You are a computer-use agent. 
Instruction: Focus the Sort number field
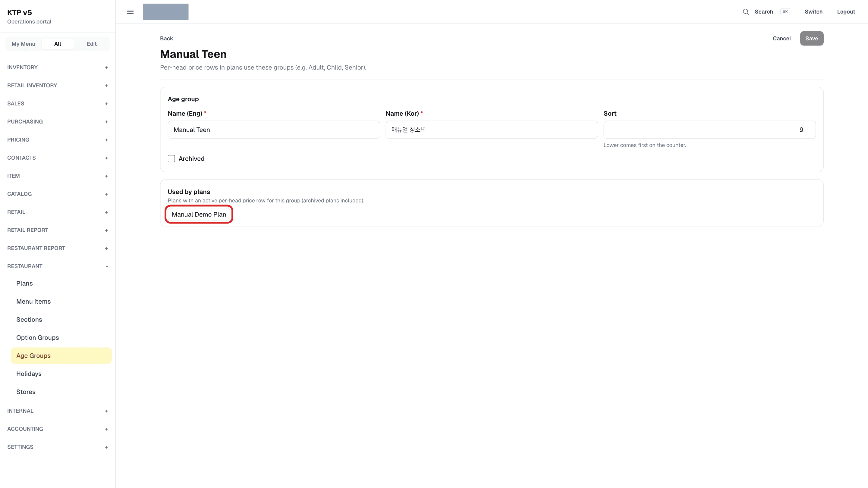pos(709,130)
